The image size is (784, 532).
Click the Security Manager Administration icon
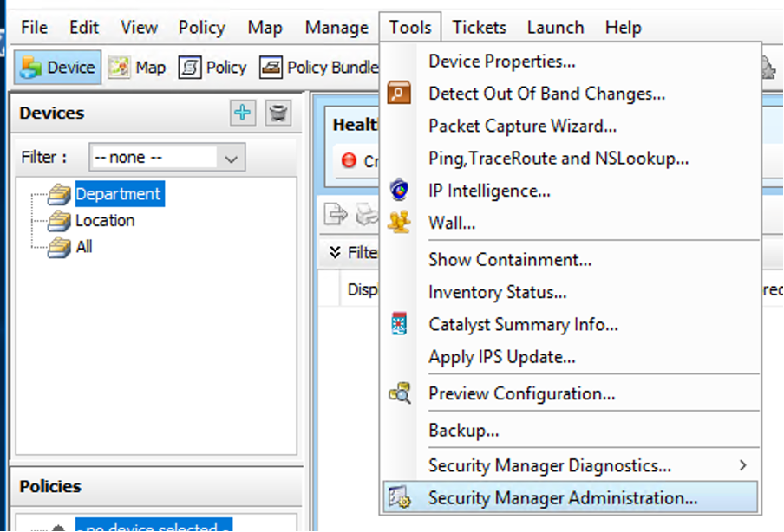[400, 497]
